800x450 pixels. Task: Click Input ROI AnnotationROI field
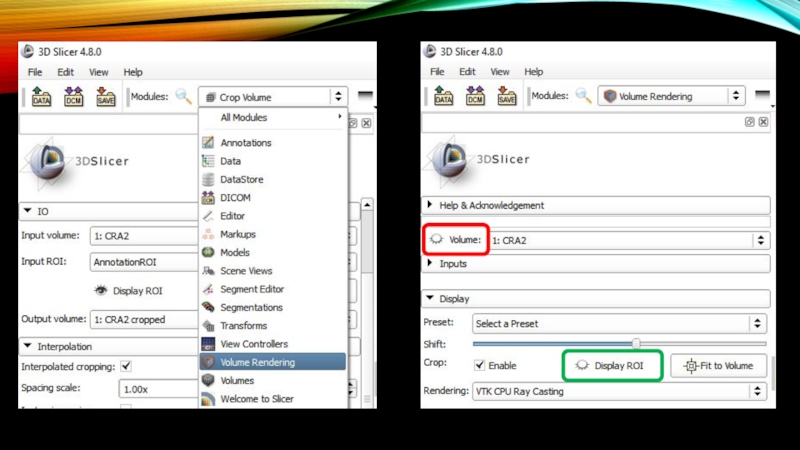(x=144, y=262)
